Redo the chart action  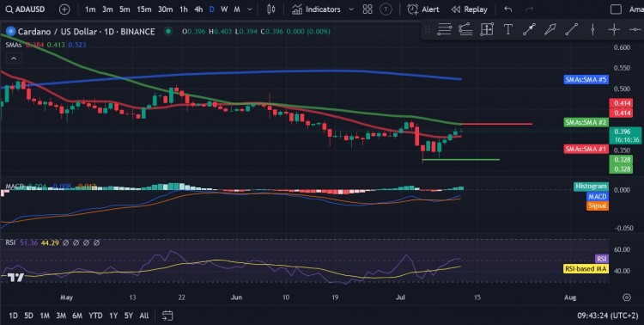tap(530, 9)
